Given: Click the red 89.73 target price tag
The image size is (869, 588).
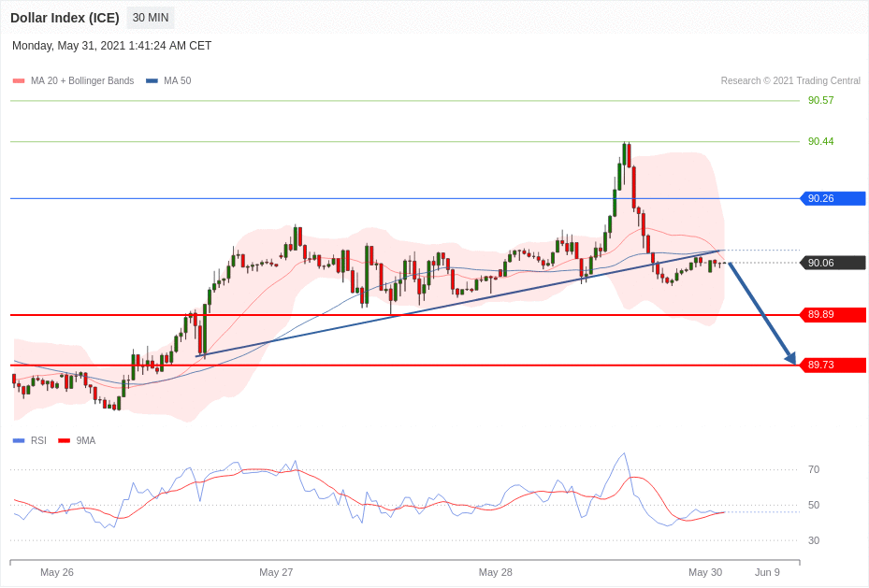Looking at the screenshot, I should pyautogui.click(x=833, y=365).
